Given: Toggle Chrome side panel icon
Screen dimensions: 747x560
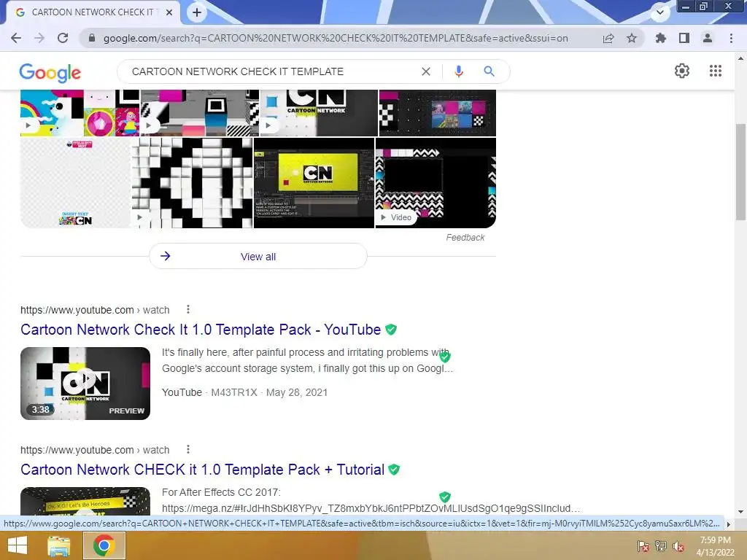Looking at the screenshot, I should point(684,38).
